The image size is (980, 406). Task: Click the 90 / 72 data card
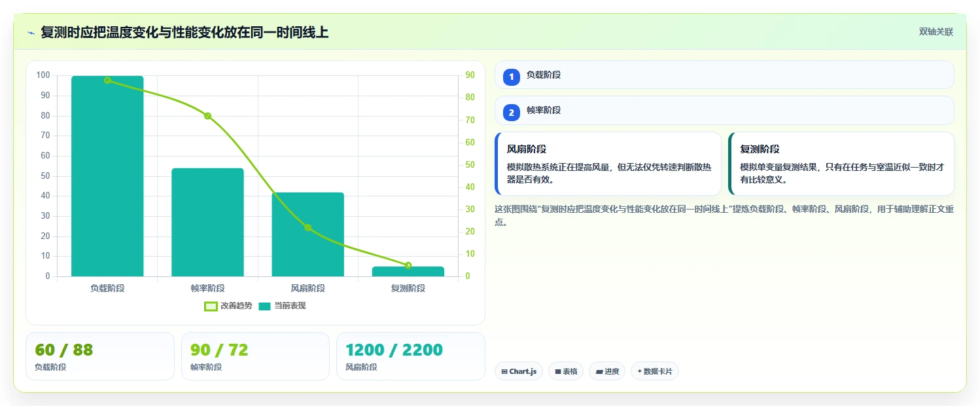click(255, 356)
